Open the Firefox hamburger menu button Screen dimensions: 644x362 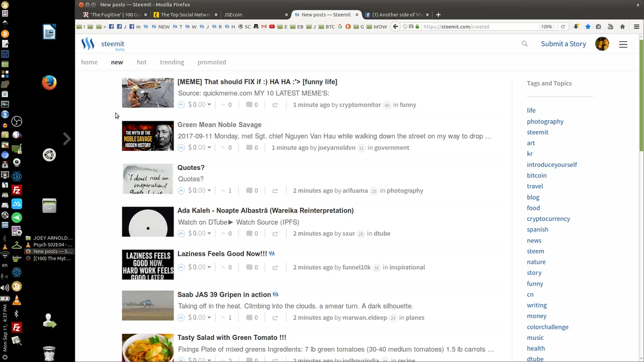(x=636, y=27)
